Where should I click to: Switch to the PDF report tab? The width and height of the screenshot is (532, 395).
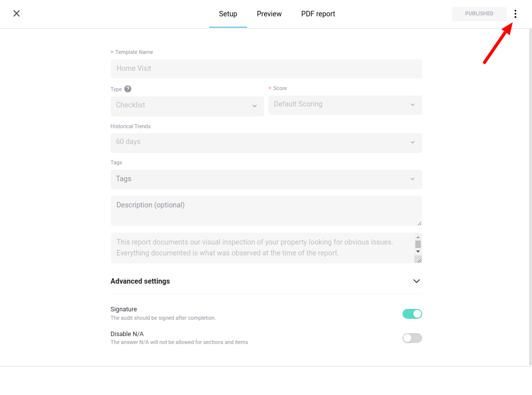318,14
